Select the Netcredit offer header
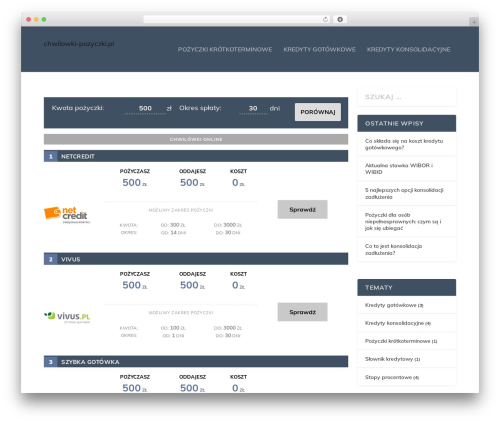This screenshot has width=500, height=423. [x=196, y=156]
